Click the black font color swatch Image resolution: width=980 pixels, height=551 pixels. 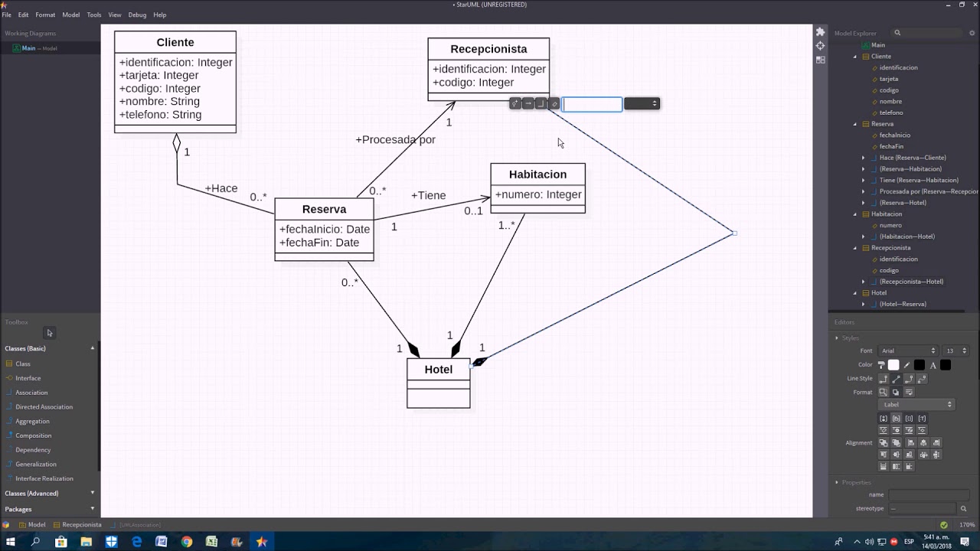point(946,365)
